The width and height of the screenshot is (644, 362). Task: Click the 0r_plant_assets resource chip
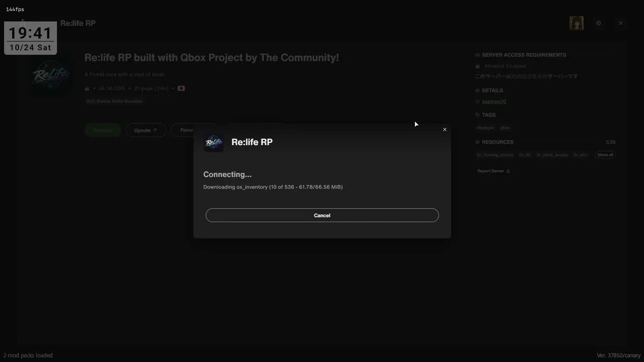pyautogui.click(x=552, y=155)
